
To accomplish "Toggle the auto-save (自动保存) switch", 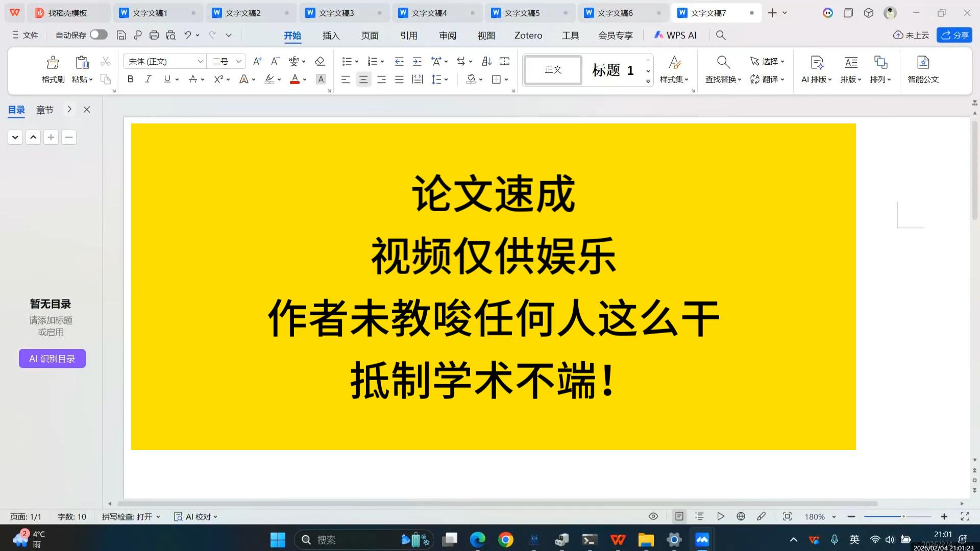I will click(99, 35).
